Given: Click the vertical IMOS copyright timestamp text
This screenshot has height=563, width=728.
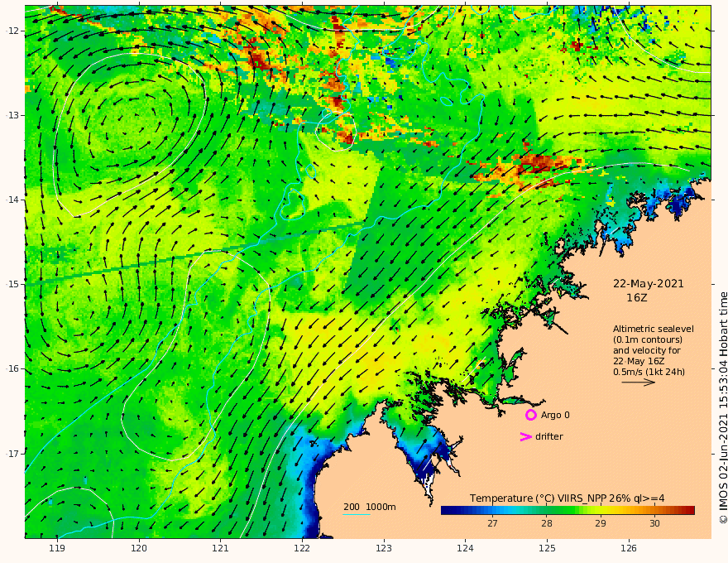Looking at the screenshot, I should [x=723, y=408].
